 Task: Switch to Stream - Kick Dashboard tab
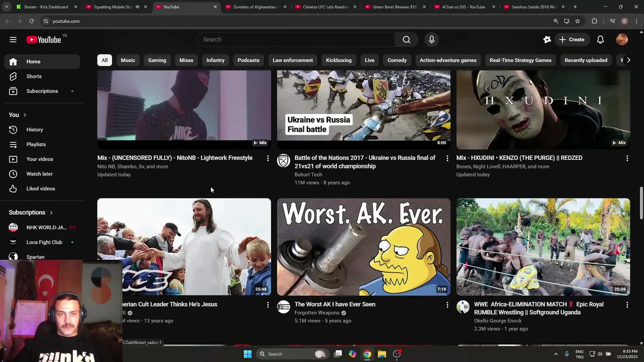45,7
